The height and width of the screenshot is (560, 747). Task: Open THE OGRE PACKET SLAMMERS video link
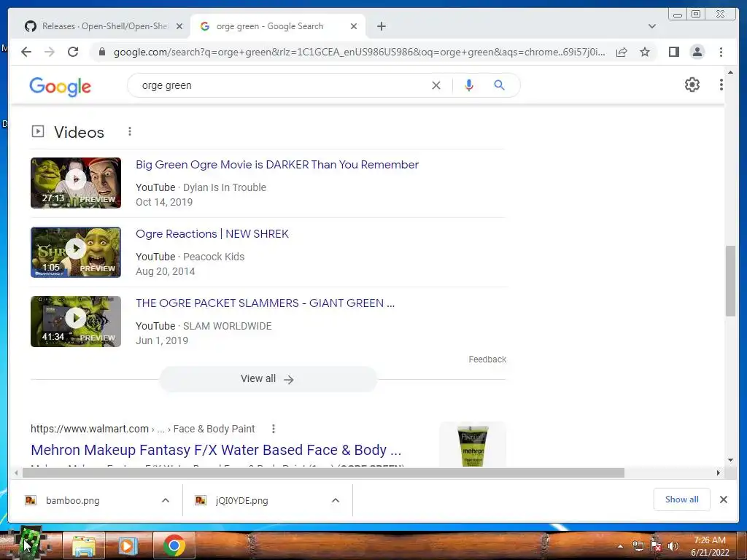(x=265, y=303)
